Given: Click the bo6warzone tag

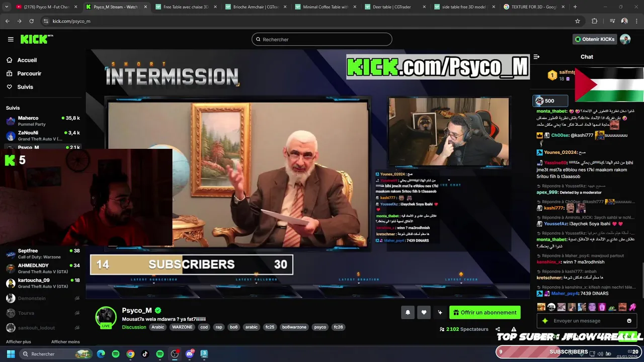Looking at the screenshot, I should tap(294, 327).
